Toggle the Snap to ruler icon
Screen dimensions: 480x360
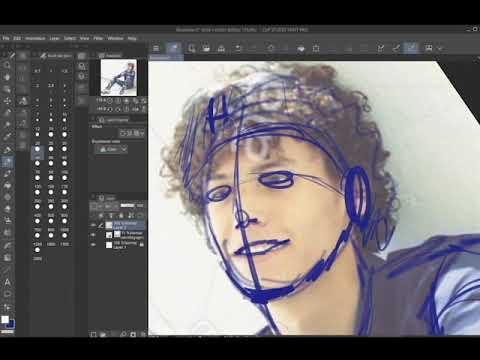click(x=381, y=48)
